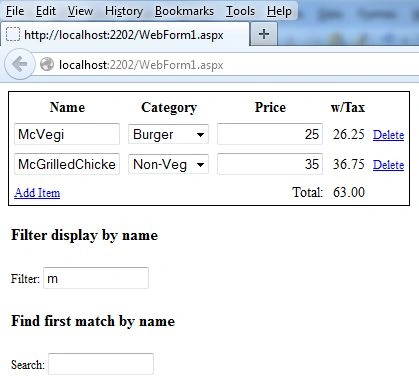The height and width of the screenshot is (383, 419).
Task: Open the File menu
Action: 15,11
